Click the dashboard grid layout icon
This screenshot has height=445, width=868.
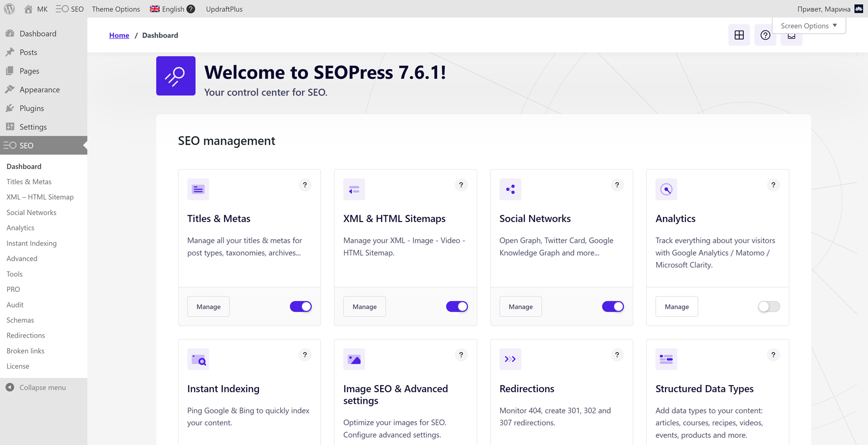point(739,35)
